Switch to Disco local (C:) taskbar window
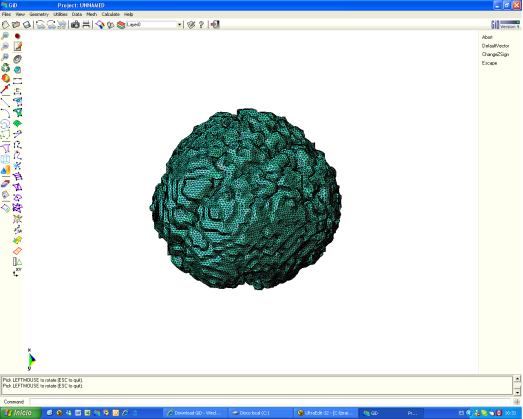Viewport: 523px width, 419px height. 261,413
